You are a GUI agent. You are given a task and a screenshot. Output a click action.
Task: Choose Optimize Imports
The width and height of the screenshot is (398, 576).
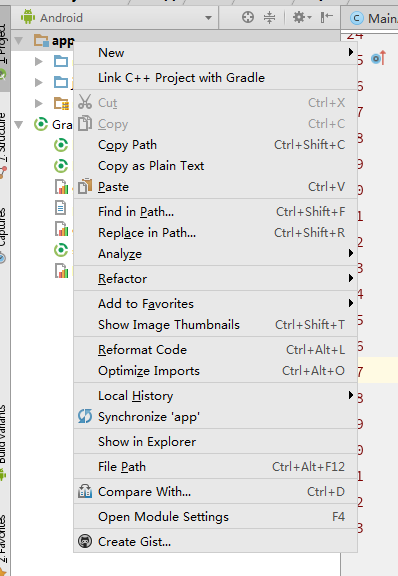click(x=215, y=371)
